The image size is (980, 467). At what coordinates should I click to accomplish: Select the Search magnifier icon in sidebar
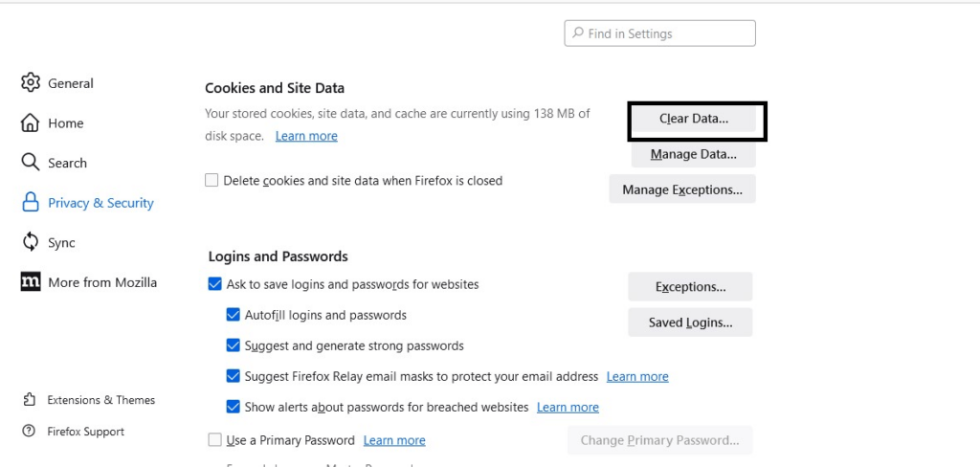coord(30,163)
